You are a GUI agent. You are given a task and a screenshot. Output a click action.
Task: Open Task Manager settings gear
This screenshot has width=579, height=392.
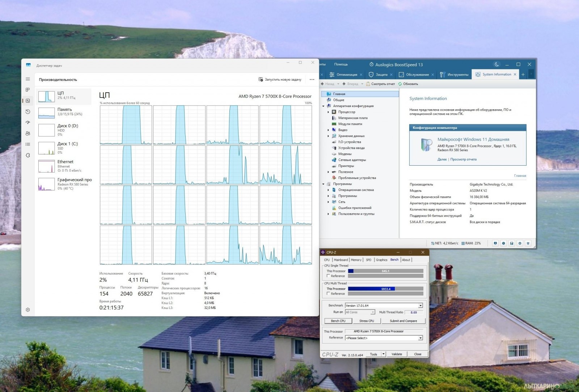pos(28,310)
